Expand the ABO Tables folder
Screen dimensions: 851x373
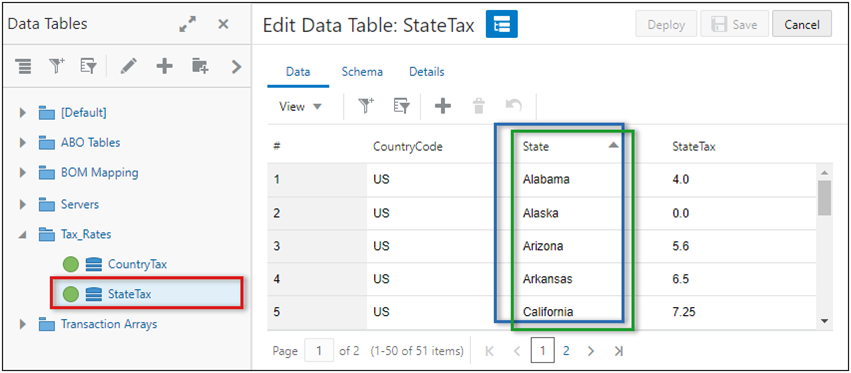[22, 143]
